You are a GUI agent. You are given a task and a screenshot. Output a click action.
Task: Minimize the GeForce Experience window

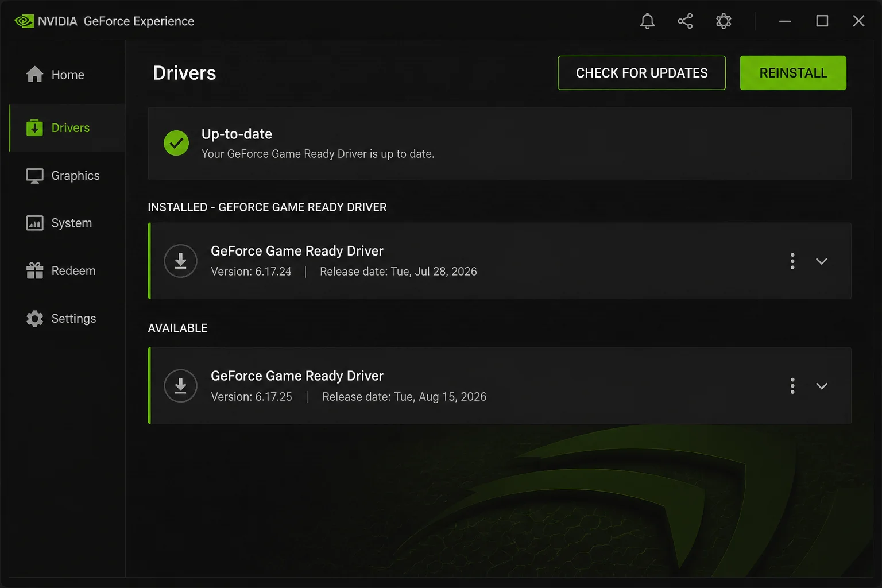click(785, 21)
